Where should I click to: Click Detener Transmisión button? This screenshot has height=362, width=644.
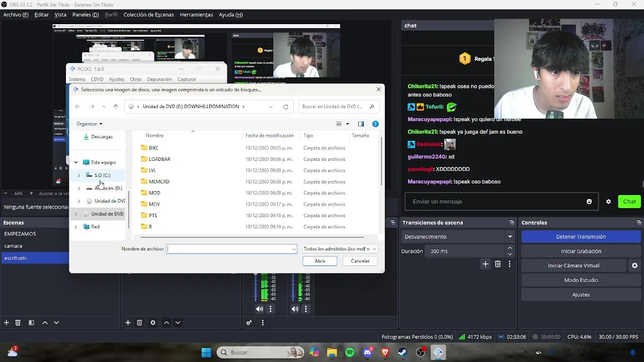[581, 237]
